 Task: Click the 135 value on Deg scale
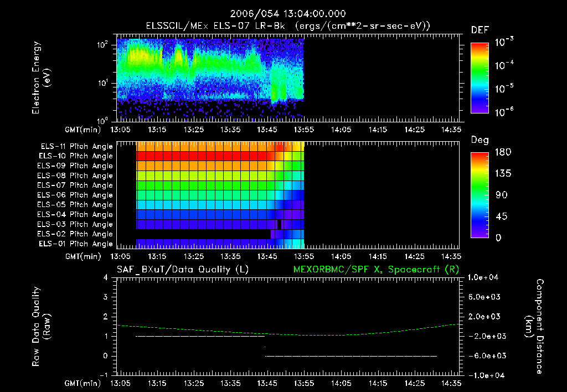(x=503, y=174)
